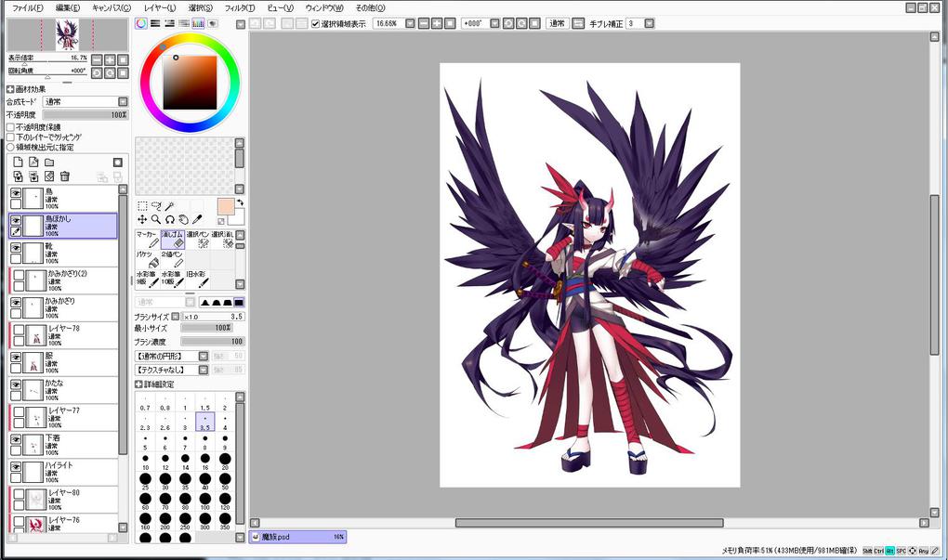Viewport: 948px width, 560px height.
Task: Clear the layer with the eraser-page icon
Action: tap(49, 176)
